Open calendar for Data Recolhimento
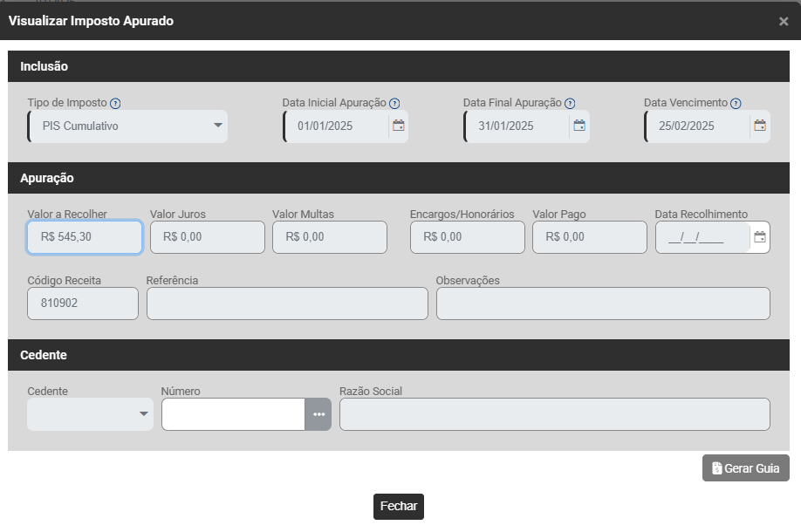Screen dimensions: 801x532 (760, 237)
